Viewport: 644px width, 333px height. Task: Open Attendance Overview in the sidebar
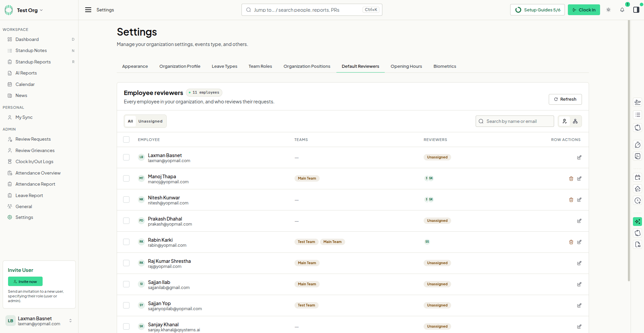38,173
